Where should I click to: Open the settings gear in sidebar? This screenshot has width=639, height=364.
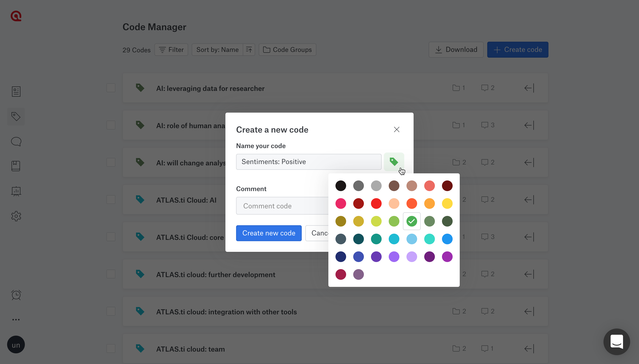[16, 216]
